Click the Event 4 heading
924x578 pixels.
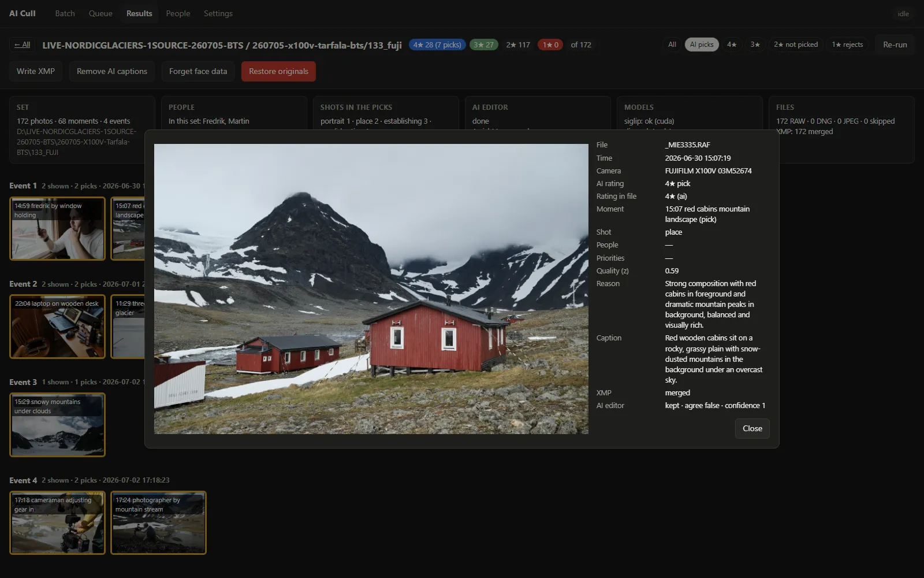pyautogui.click(x=23, y=480)
